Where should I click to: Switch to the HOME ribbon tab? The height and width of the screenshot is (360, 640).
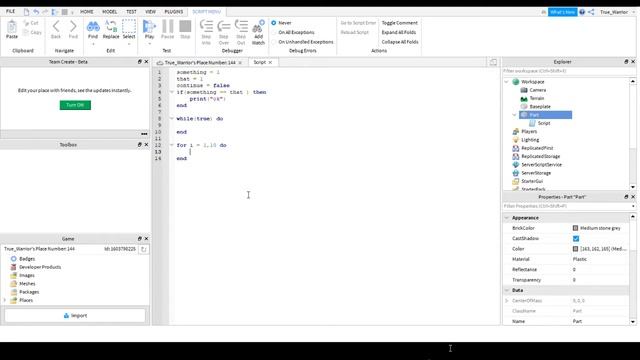pyautogui.click(x=87, y=12)
